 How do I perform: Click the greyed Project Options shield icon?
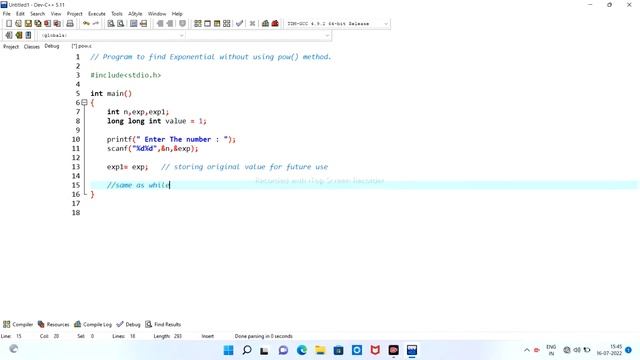coord(182,24)
